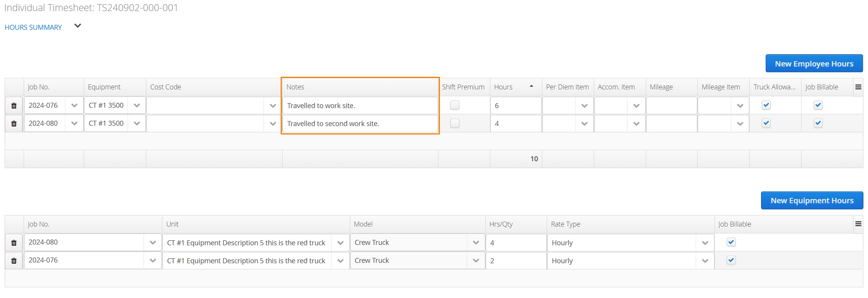The width and height of the screenshot is (868, 298).
Task: Open Per Diem Item dropdown in first row
Action: click(x=584, y=105)
